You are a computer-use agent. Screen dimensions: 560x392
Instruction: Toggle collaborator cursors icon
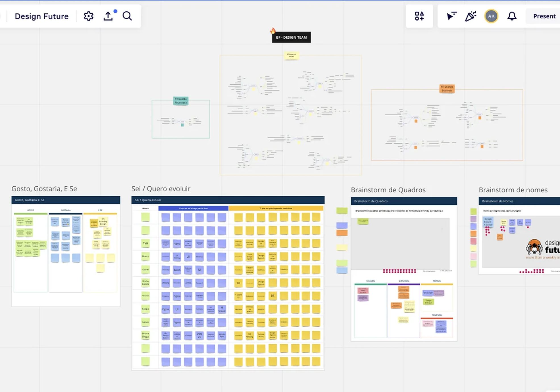coord(451,16)
